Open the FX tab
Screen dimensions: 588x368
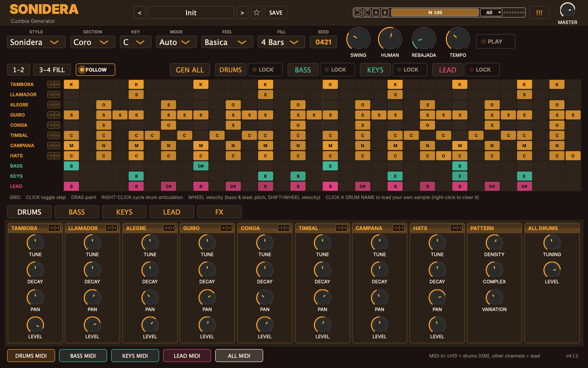pos(219,212)
